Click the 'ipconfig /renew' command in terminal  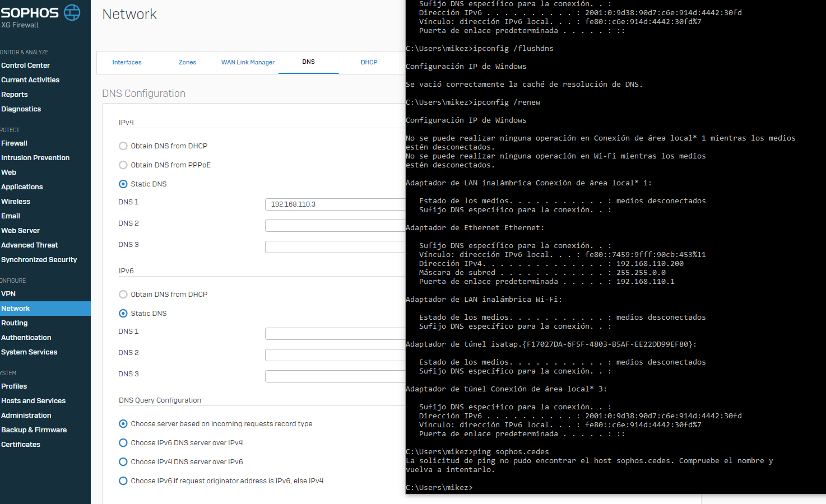point(507,102)
